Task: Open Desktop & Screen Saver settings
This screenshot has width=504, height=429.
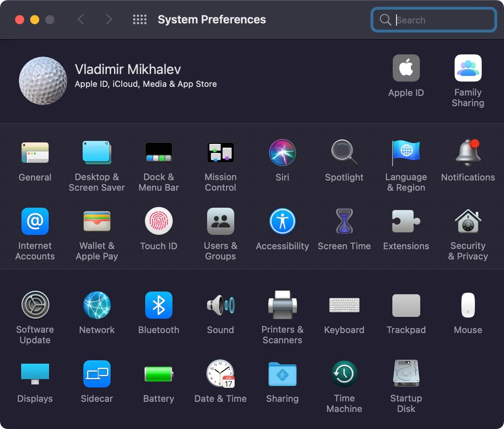Action: (x=97, y=153)
